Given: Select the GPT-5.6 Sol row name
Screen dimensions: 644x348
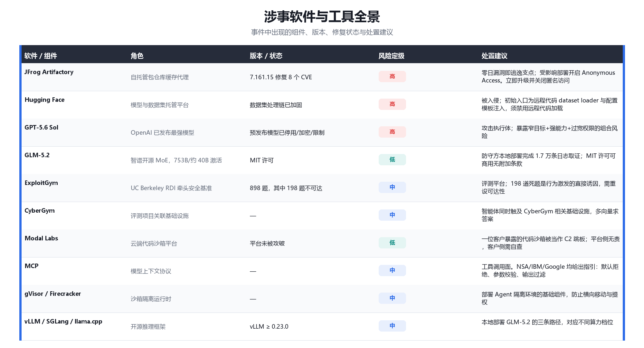Looking at the screenshot, I should pos(42,127).
